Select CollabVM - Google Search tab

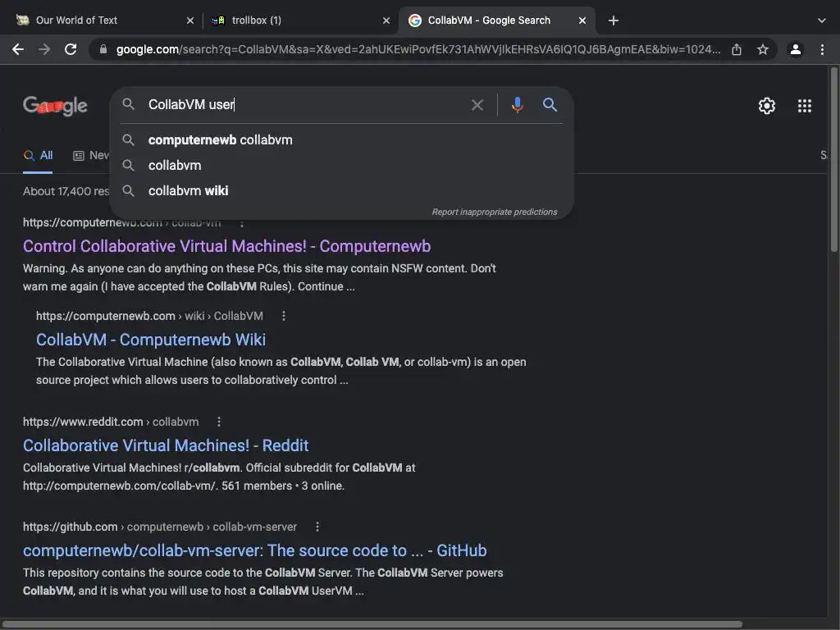496,21
